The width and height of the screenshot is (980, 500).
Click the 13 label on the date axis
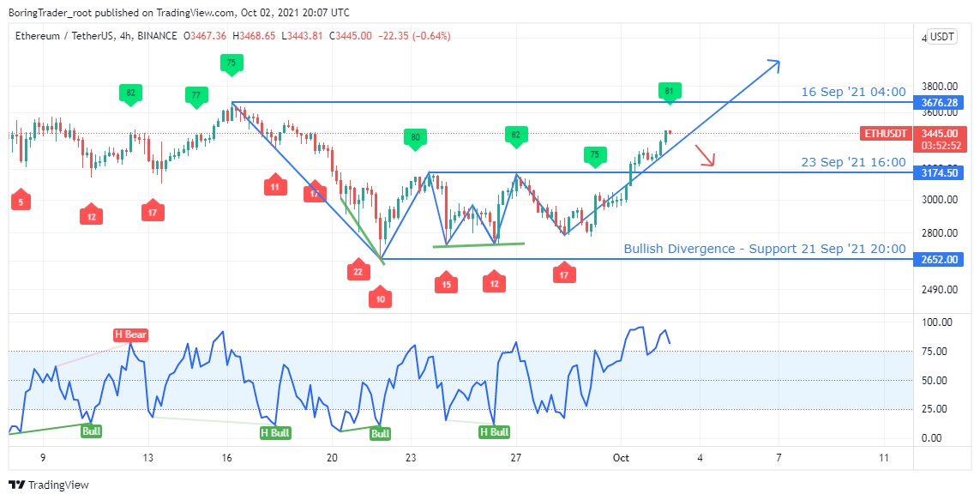[148, 458]
